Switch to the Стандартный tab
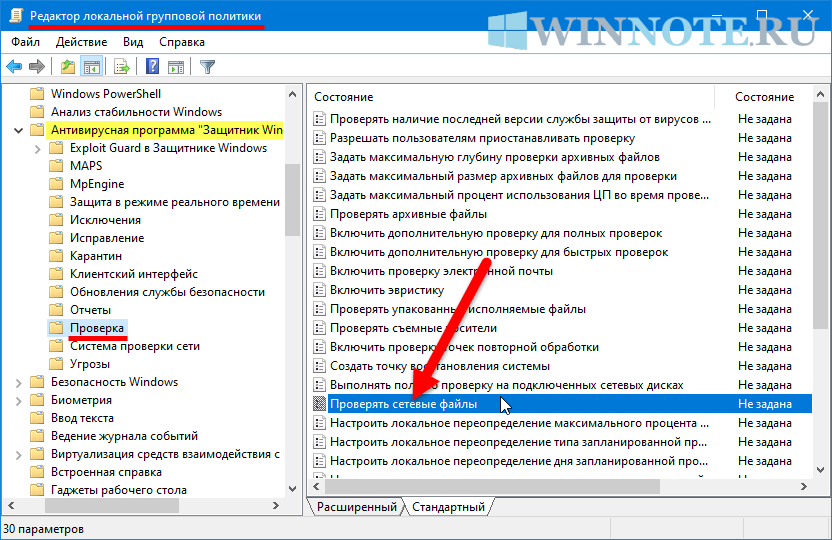Viewport: 832px width, 540px height. pyautogui.click(x=449, y=507)
